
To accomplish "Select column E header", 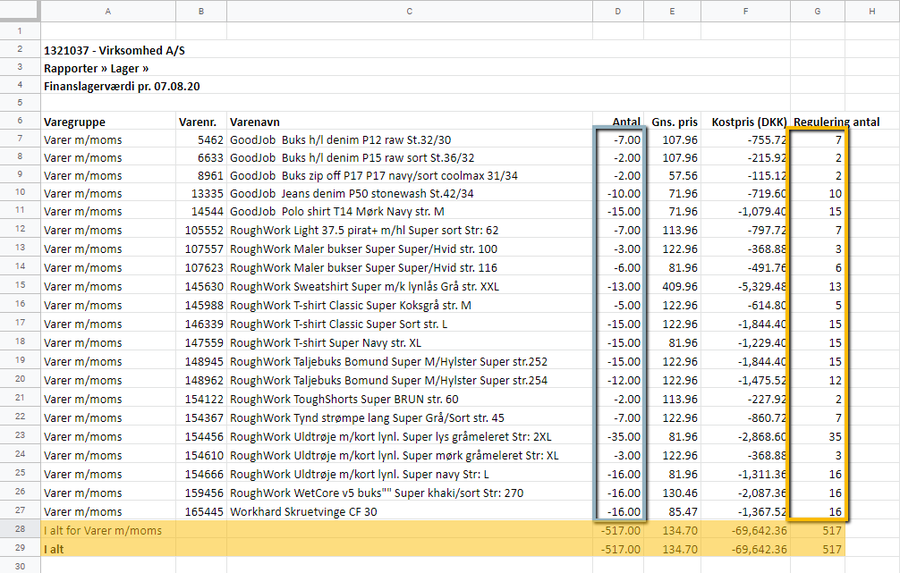I will tap(672, 11).
